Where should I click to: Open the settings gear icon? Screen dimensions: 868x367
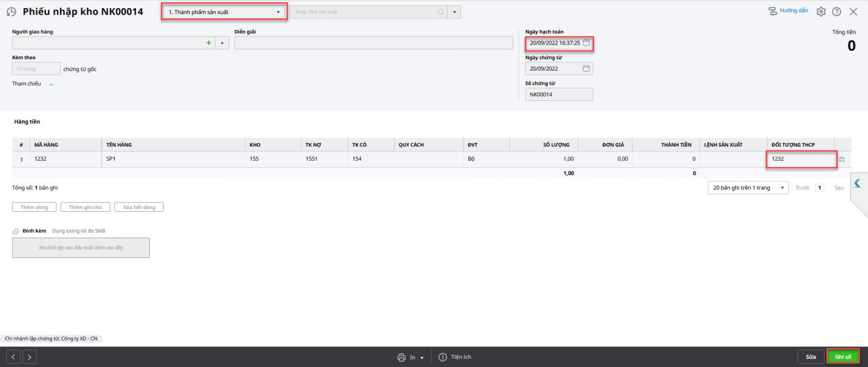[x=821, y=11]
